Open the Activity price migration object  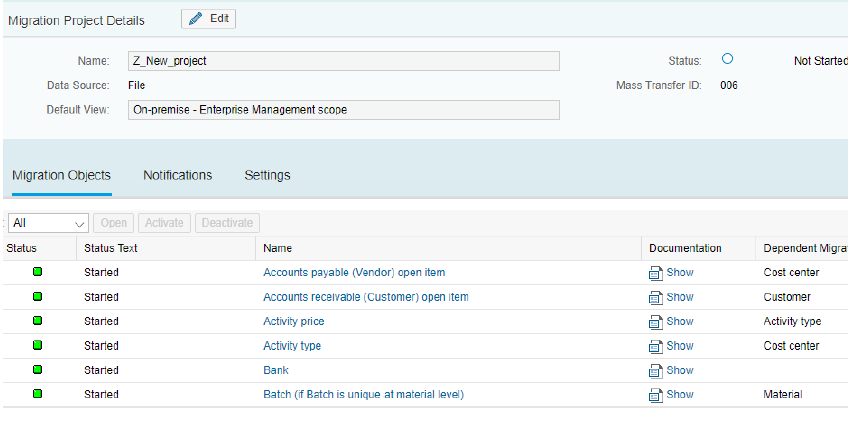coord(293,321)
